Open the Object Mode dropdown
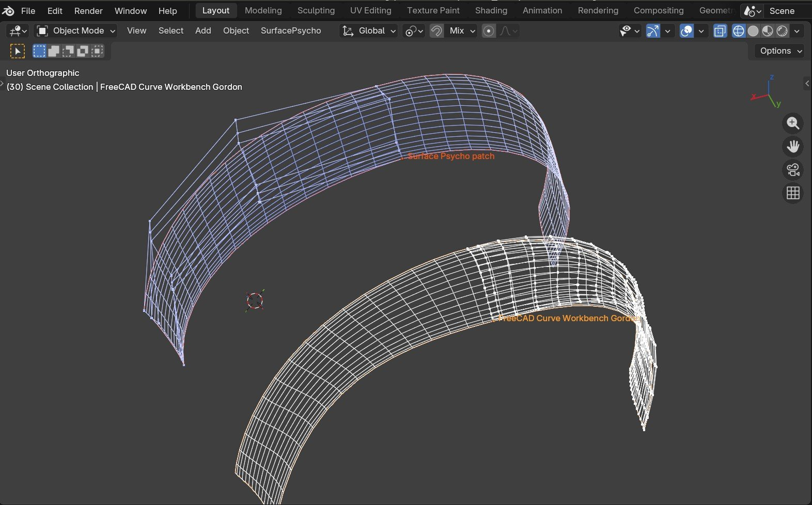The image size is (812, 505). coord(75,31)
